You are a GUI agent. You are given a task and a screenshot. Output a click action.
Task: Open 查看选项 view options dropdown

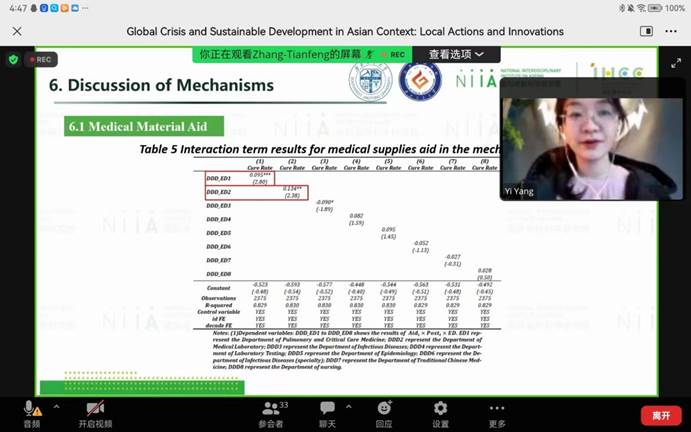click(456, 54)
